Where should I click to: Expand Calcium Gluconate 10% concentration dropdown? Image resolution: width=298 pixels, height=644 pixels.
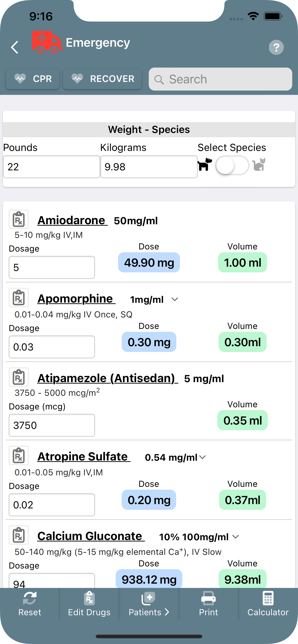(x=235, y=537)
